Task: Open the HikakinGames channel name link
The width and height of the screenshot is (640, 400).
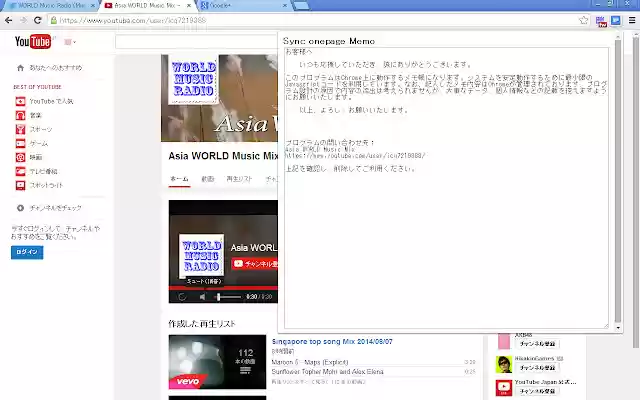Action: [x=536, y=358]
